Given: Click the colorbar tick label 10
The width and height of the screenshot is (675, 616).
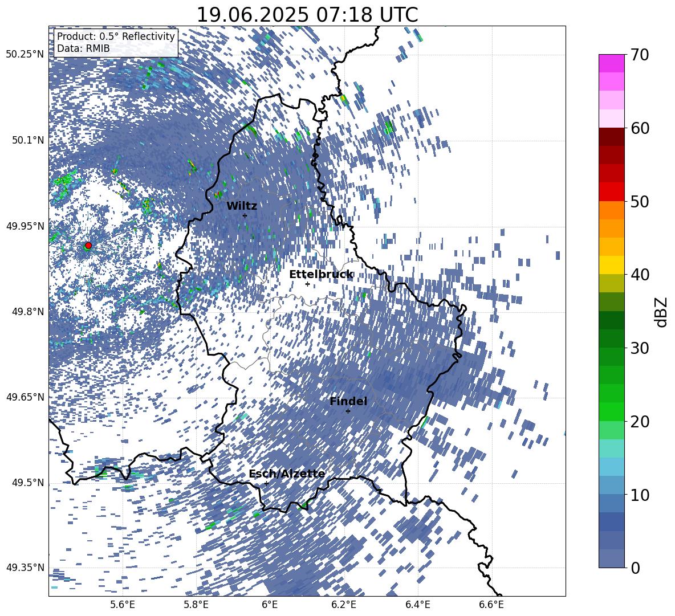Looking at the screenshot, I should pyautogui.click(x=640, y=495).
